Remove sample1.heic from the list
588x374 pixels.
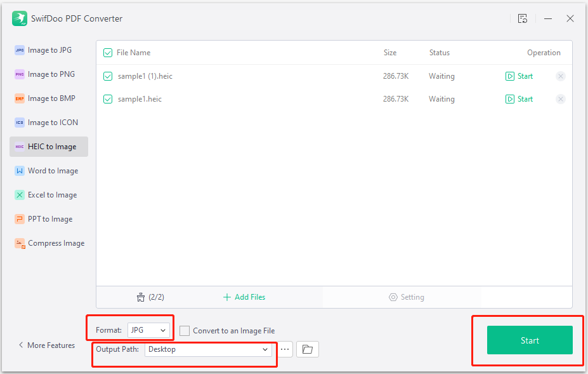[561, 99]
